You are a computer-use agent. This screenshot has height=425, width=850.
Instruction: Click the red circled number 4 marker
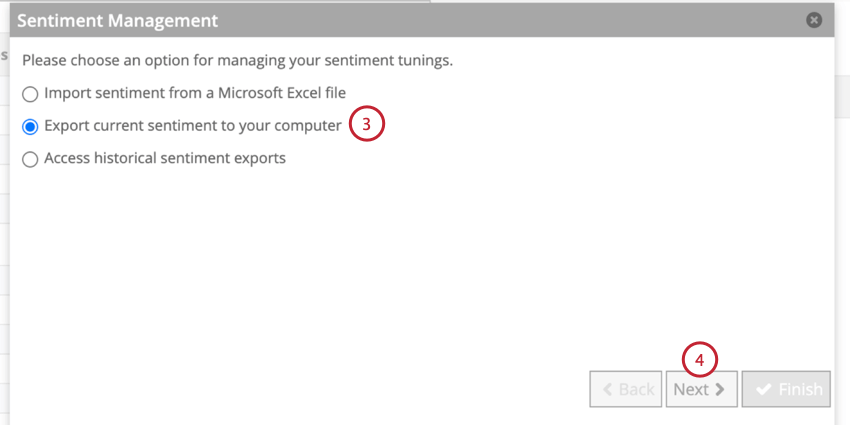[699, 360]
